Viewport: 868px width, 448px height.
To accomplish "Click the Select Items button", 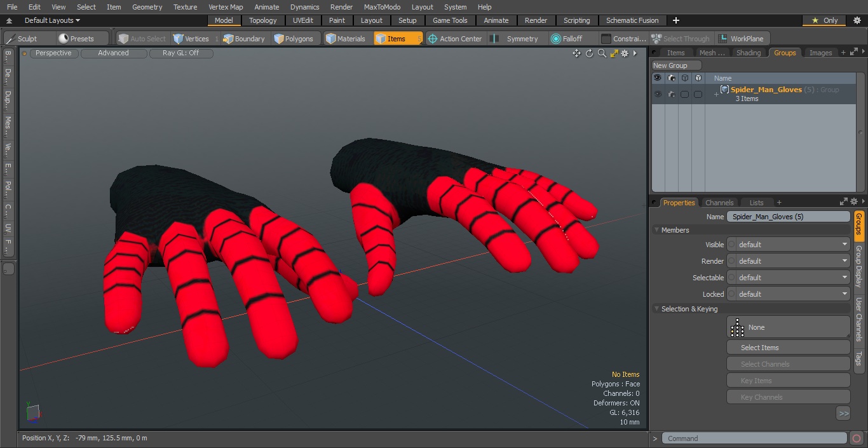I will point(788,348).
